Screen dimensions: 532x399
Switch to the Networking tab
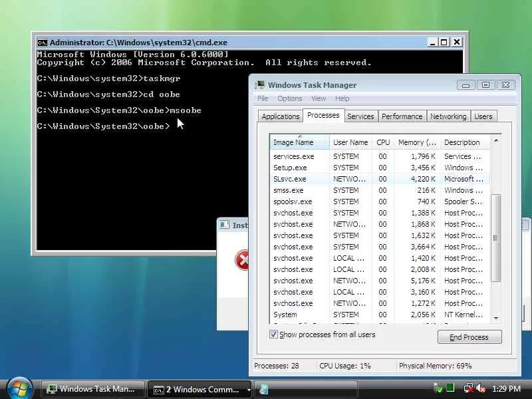point(448,116)
